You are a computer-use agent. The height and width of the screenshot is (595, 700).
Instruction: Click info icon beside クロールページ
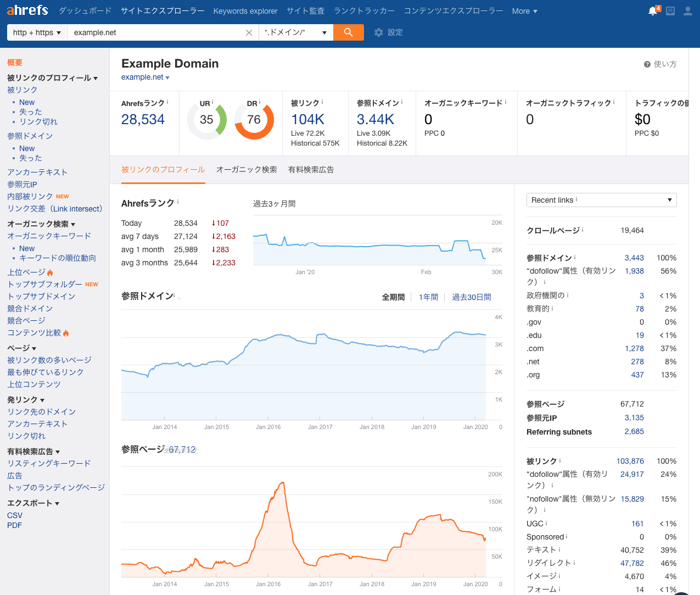pyautogui.click(x=583, y=230)
